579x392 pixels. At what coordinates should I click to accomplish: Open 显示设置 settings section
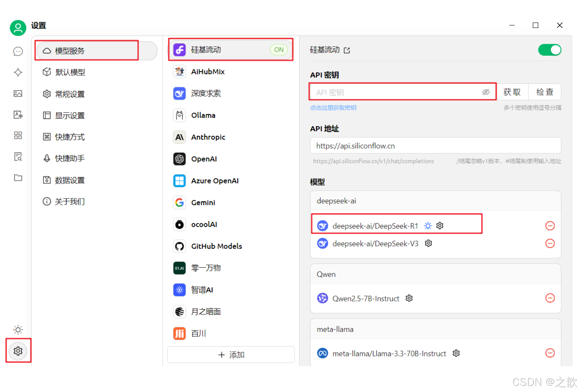click(70, 115)
